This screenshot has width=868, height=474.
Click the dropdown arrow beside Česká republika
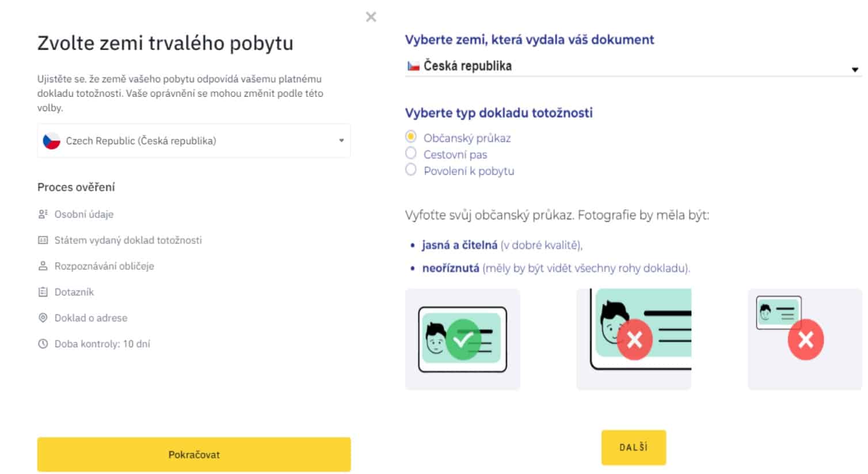point(856,68)
